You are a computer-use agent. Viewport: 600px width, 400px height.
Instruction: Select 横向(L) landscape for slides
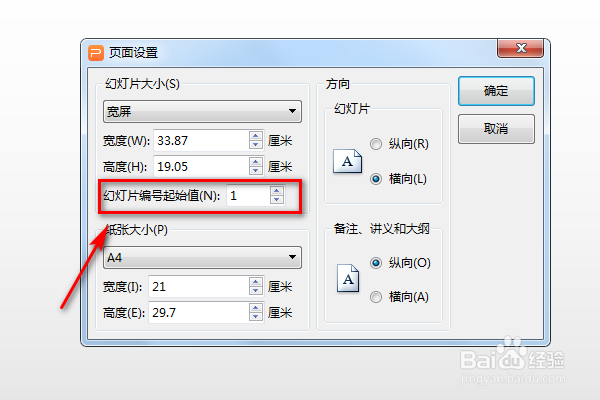coord(376,179)
